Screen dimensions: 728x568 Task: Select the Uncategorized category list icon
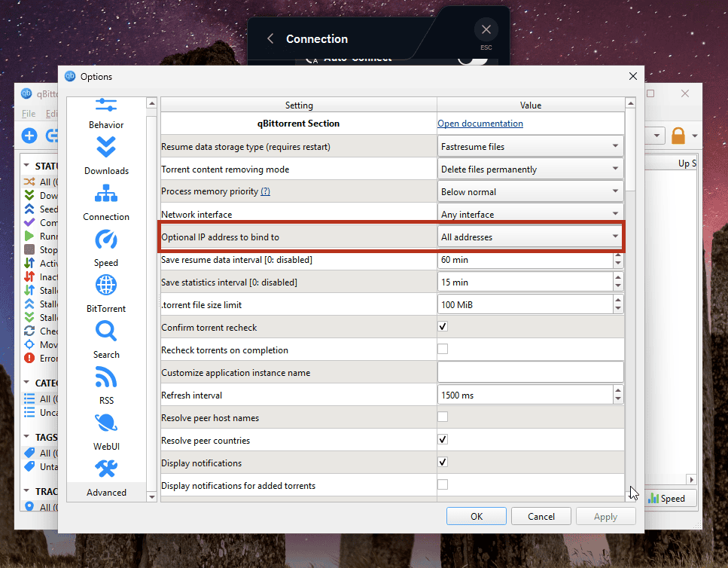tap(29, 412)
